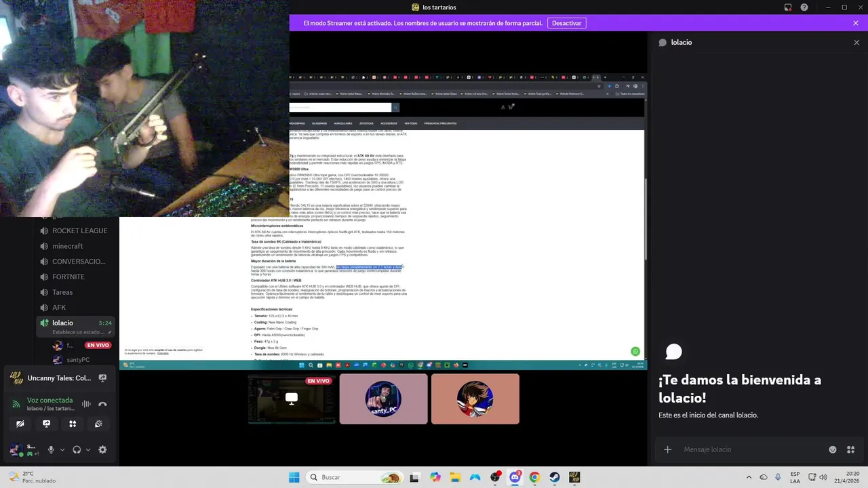The width and height of the screenshot is (868, 488).
Task: Open Discord from the taskbar
Action: pos(515,477)
